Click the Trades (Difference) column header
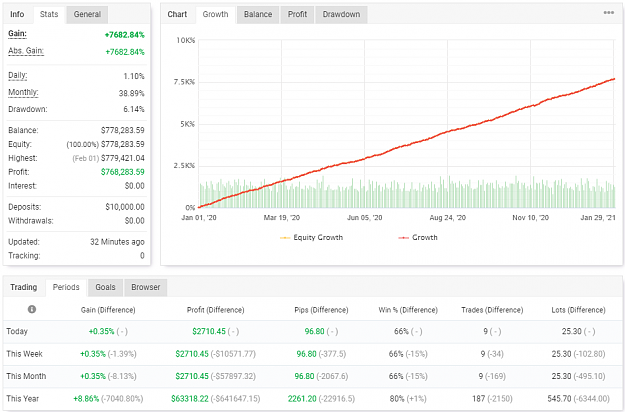The width and height of the screenshot is (625, 412). tap(492, 310)
